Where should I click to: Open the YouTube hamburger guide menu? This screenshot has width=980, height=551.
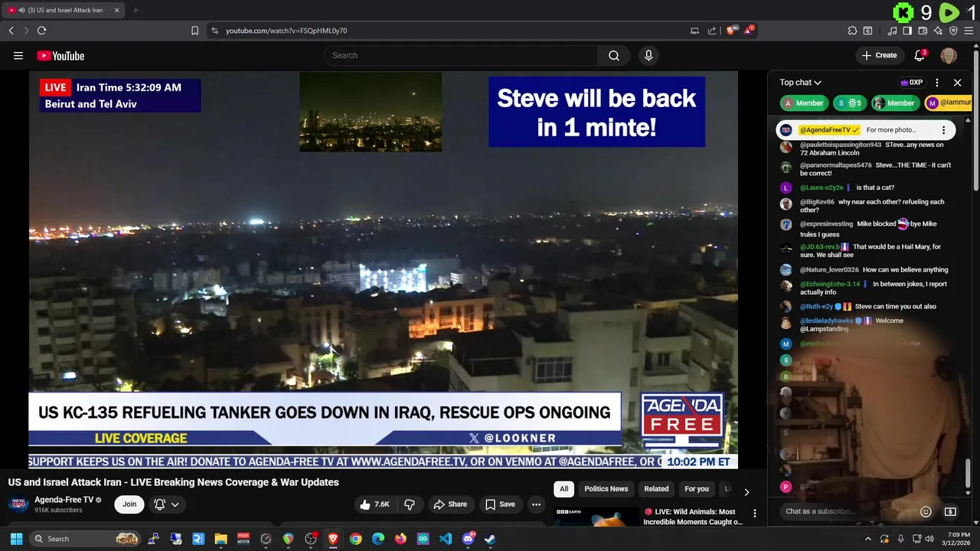pos(18,55)
